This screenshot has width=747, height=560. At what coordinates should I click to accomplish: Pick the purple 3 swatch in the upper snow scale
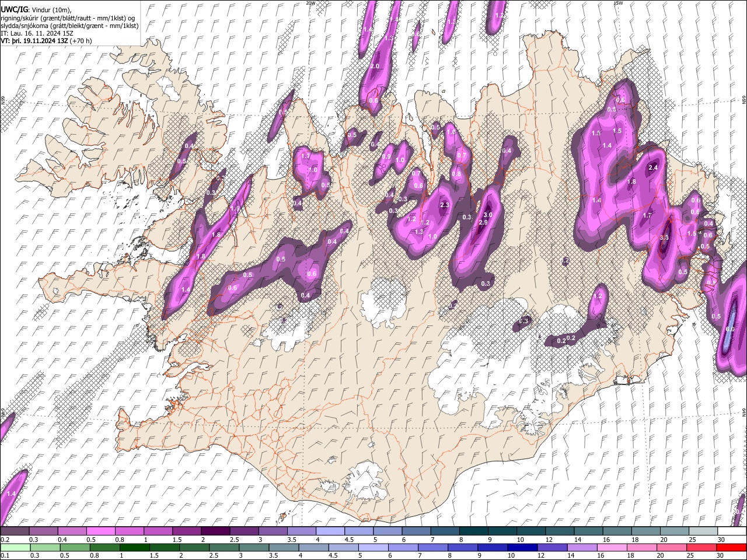[272, 531]
